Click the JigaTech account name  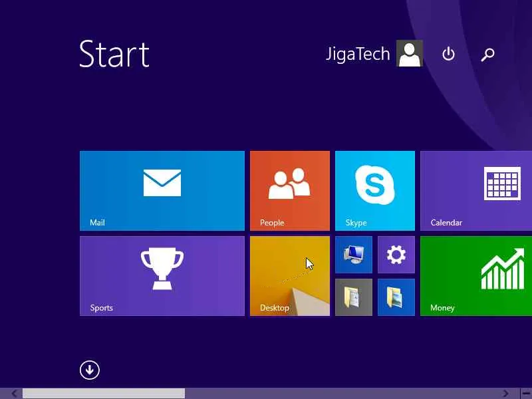coord(358,55)
